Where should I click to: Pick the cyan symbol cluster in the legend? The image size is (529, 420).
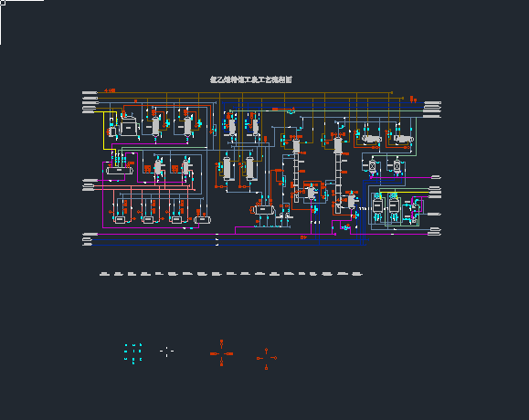(x=132, y=353)
